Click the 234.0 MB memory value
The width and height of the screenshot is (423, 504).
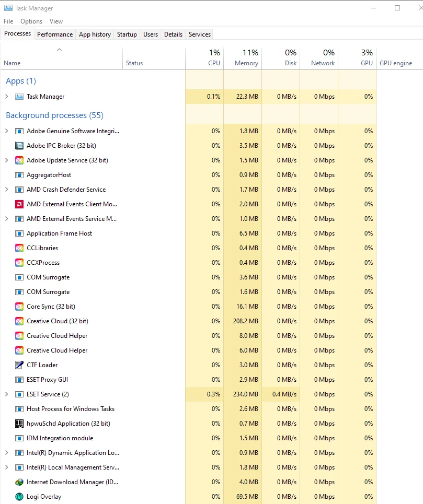point(246,394)
